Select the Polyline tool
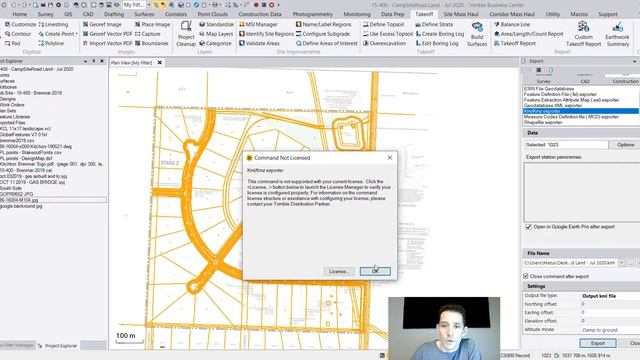Screen dimensions: 640x360 pos(52,43)
